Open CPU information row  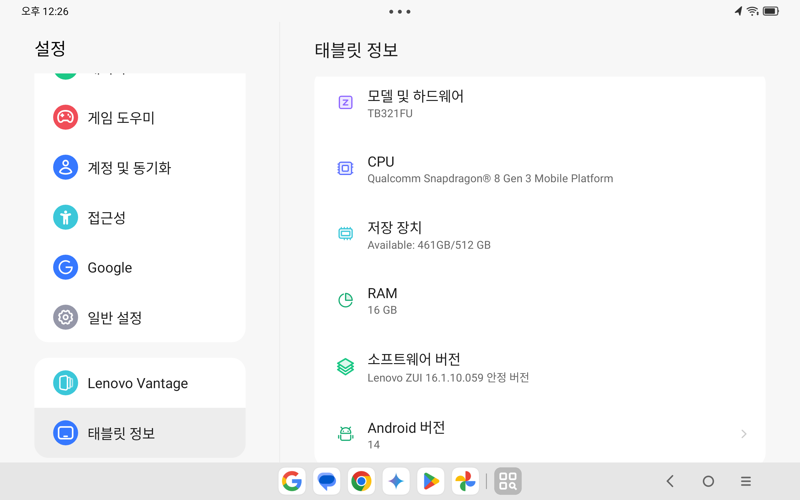(540, 169)
